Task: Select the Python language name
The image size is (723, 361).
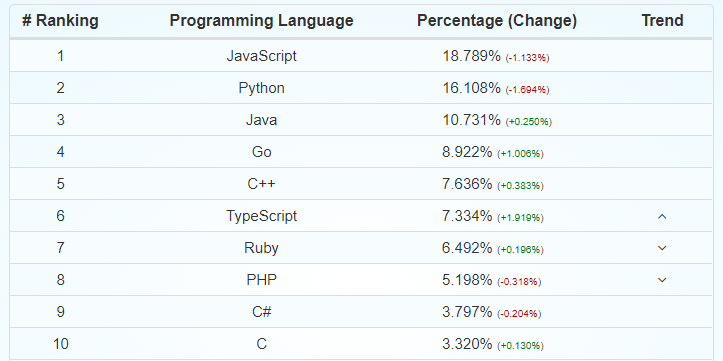Action: coord(261,88)
